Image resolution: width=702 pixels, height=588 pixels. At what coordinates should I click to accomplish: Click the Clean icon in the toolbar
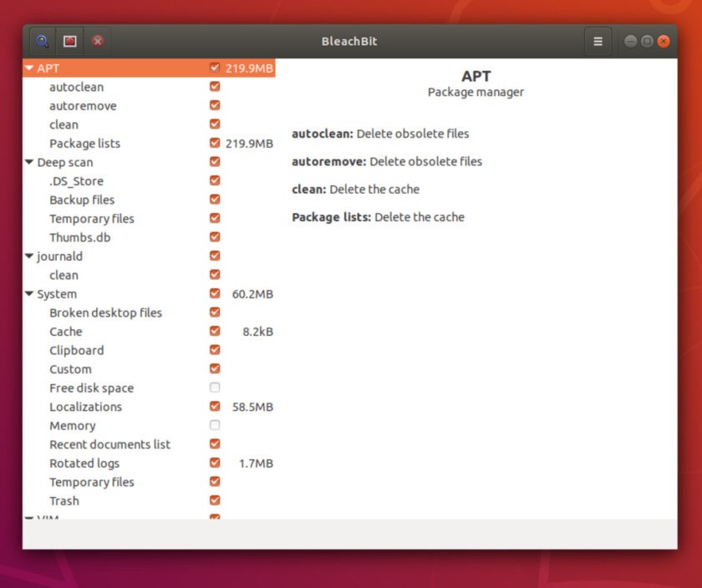coord(70,42)
